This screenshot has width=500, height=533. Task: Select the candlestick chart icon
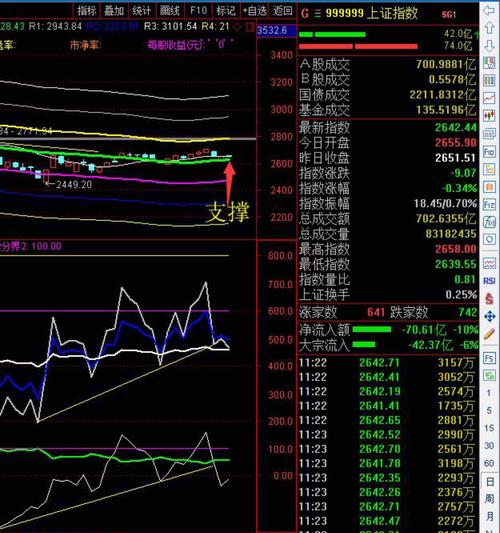pos(489,116)
